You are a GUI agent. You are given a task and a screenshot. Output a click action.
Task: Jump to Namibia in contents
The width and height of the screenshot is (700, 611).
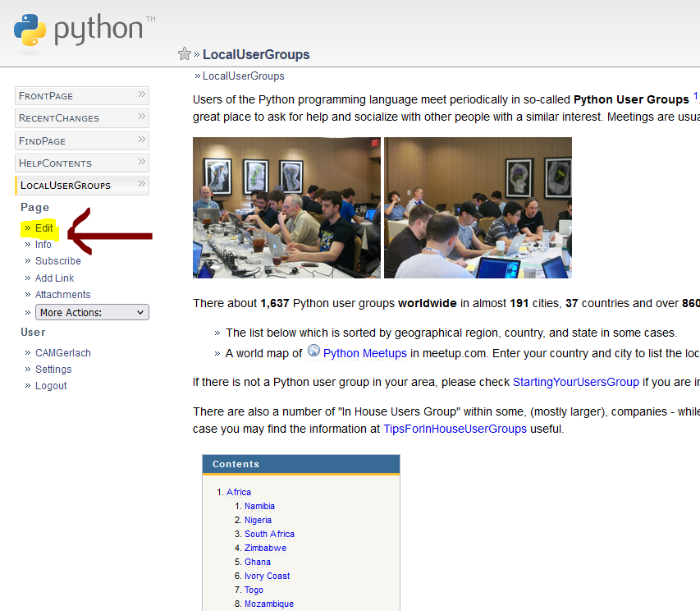(x=259, y=506)
